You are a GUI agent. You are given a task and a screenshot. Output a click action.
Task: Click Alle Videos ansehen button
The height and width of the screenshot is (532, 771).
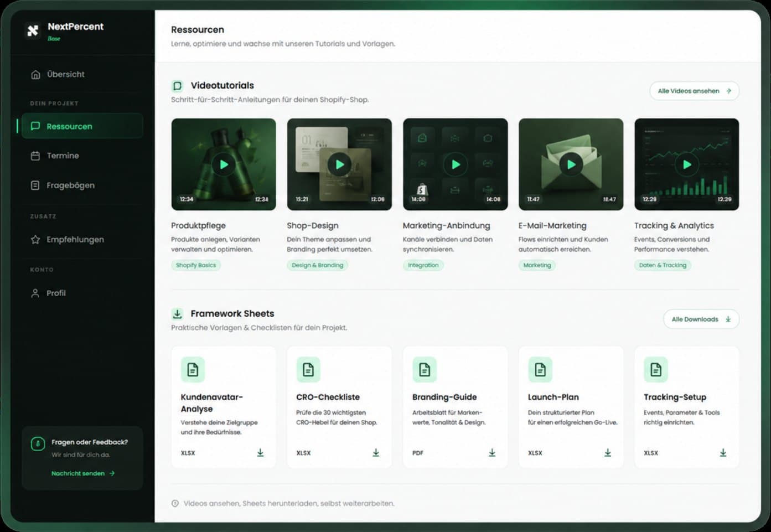click(694, 91)
